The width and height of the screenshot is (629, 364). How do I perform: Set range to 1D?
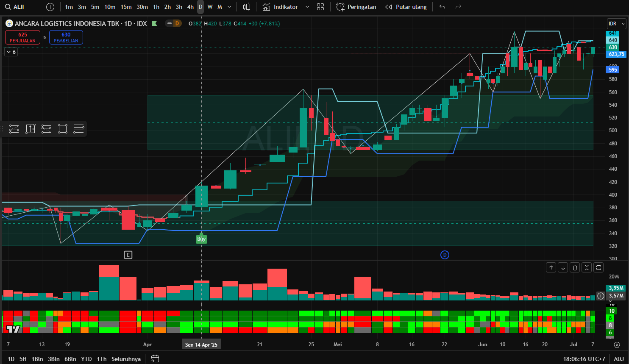11,359
